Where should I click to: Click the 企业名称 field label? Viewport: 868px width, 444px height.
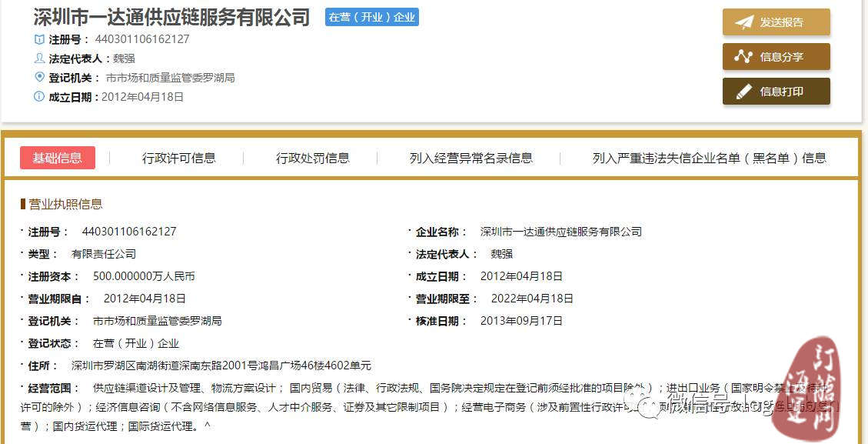point(441,232)
